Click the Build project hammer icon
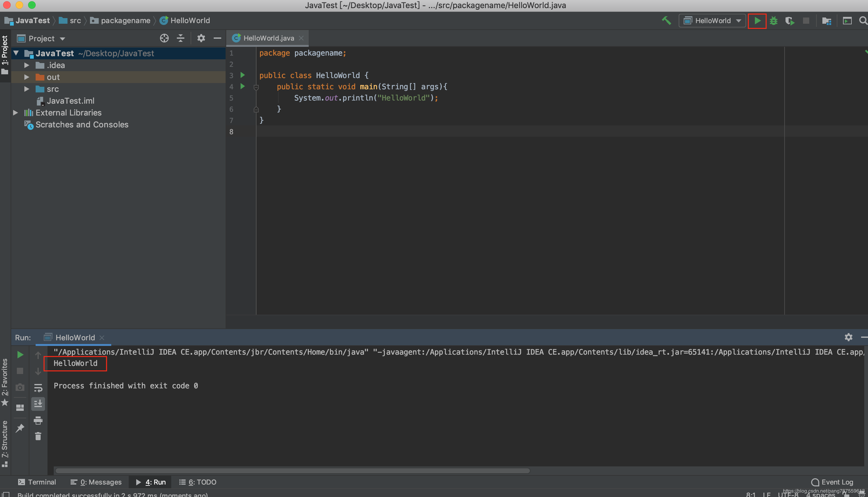The width and height of the screenshot is (868, 497). click(x=666, y=21)
